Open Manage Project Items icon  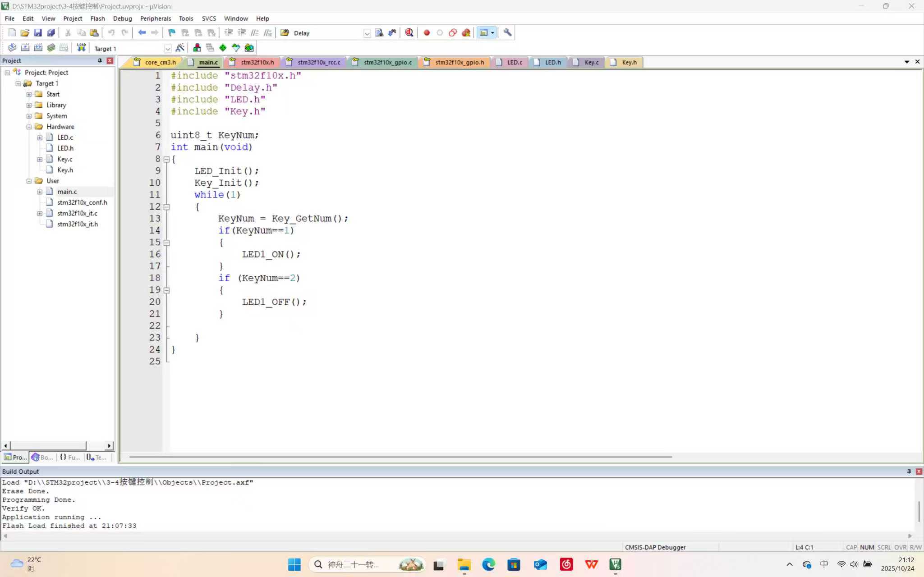(x=197, y=48)
